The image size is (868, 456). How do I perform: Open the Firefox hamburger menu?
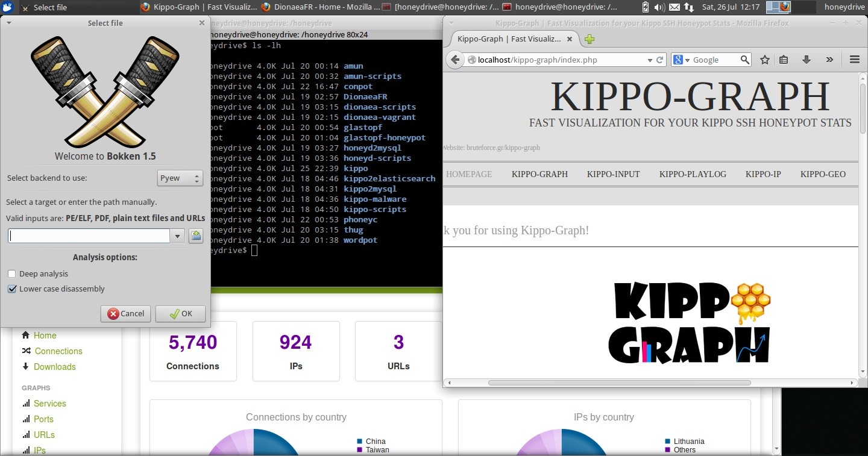coord(854,60)
